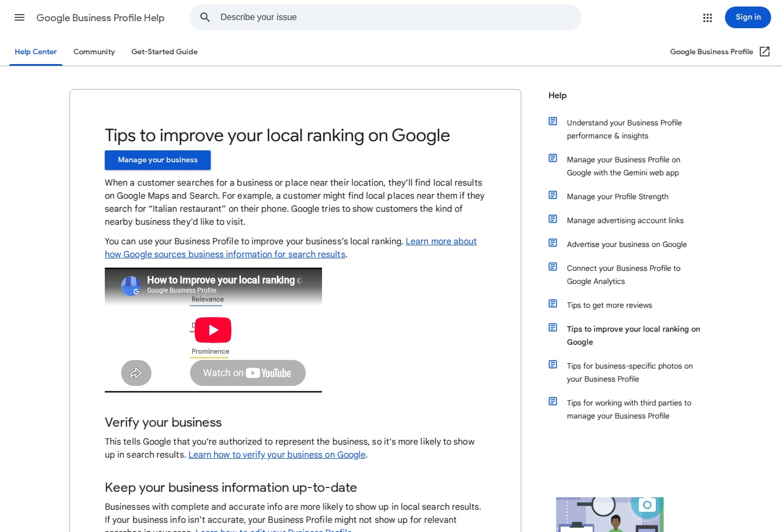The width and height of the screenshot is (782, 532).
Task: Click the Help sidebar heading
Action: (557, 96)
